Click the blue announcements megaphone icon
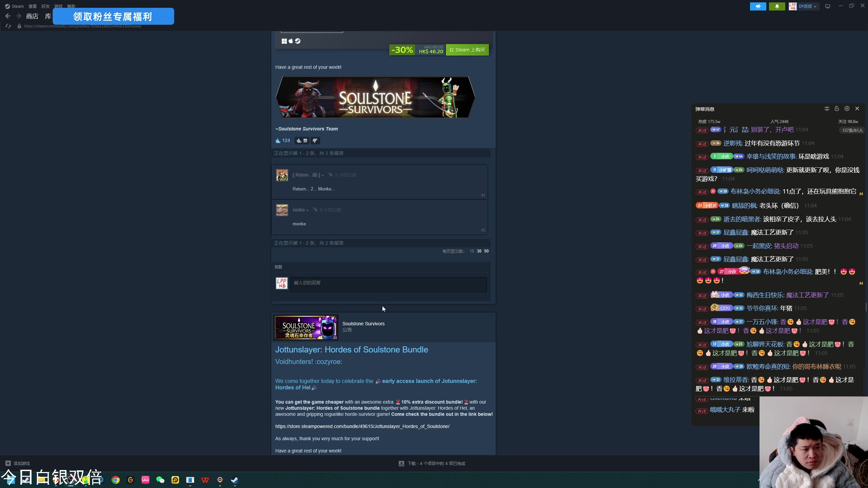 pyautogui.click(x=758, y=6)
